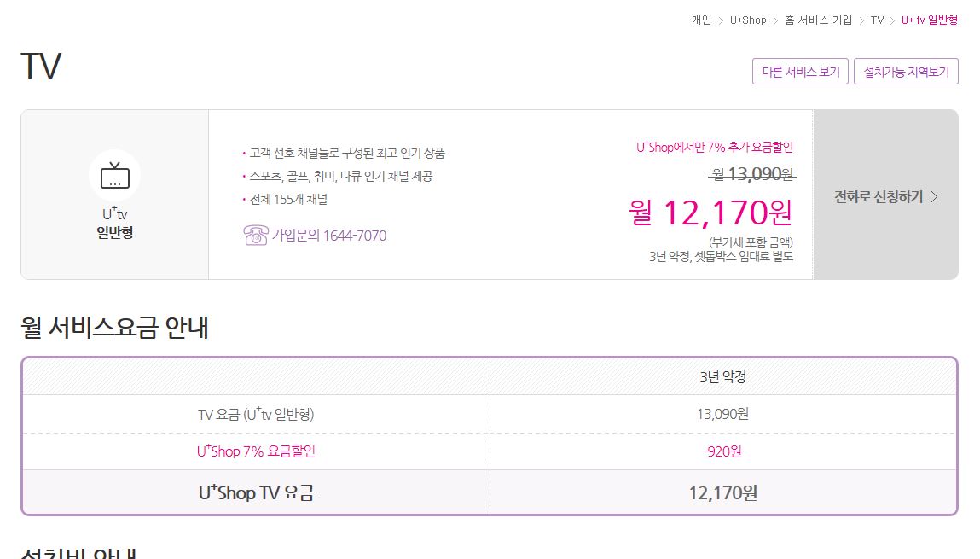Click the telephone icon beside 가입문의
Viewport: 980px width, 559px height.
point(255,236)
